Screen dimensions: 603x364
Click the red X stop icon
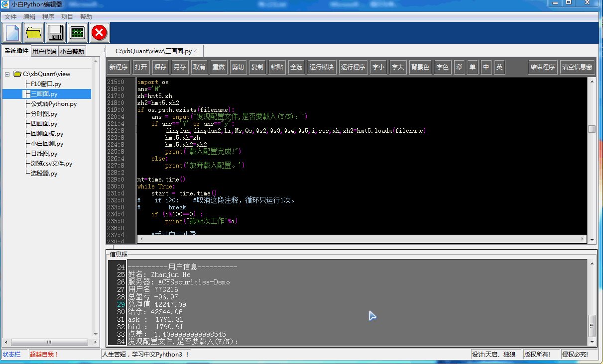[100, 33]
